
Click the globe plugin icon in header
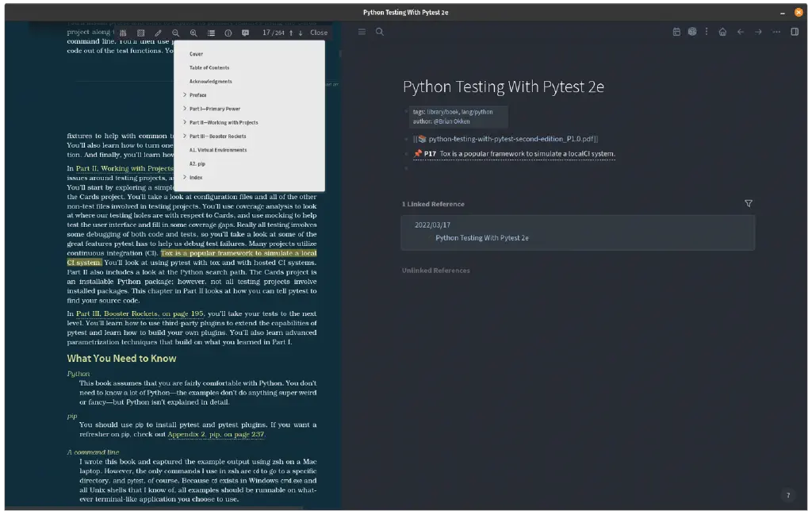pos(692,32)
